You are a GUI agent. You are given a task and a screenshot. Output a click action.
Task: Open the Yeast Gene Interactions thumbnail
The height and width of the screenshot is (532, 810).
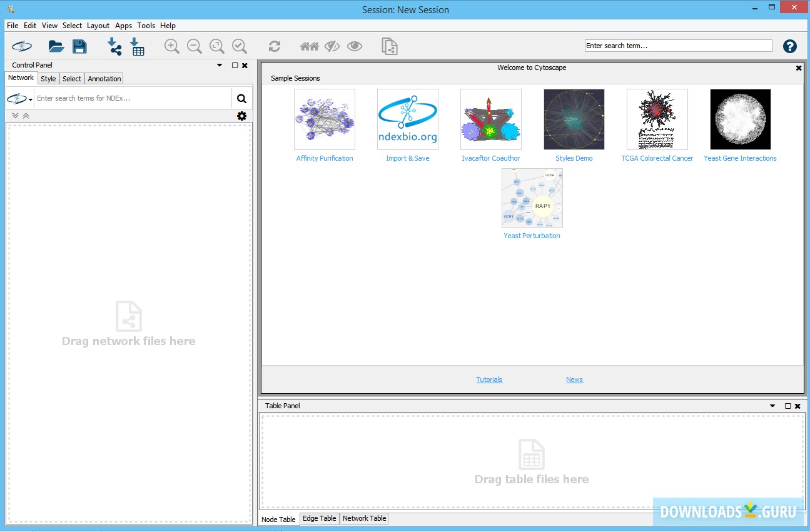pyautogui.click(x=741, y=119)
